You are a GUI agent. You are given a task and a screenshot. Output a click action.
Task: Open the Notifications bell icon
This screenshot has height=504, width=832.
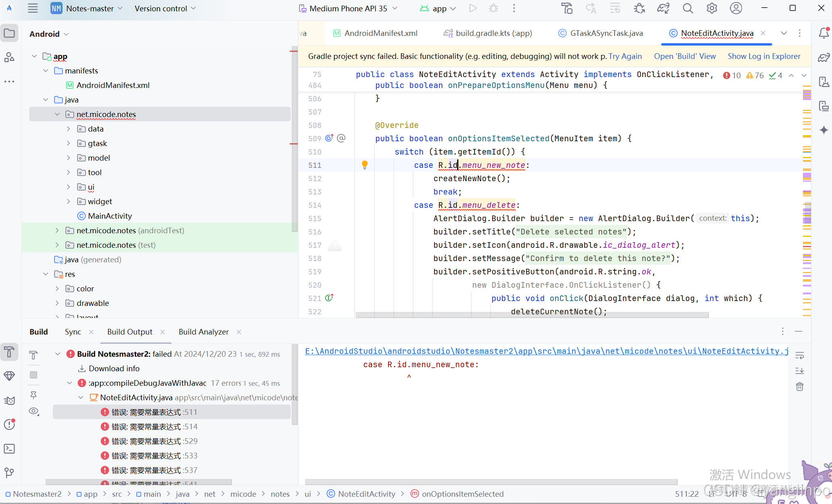click(x=824, y=33)
